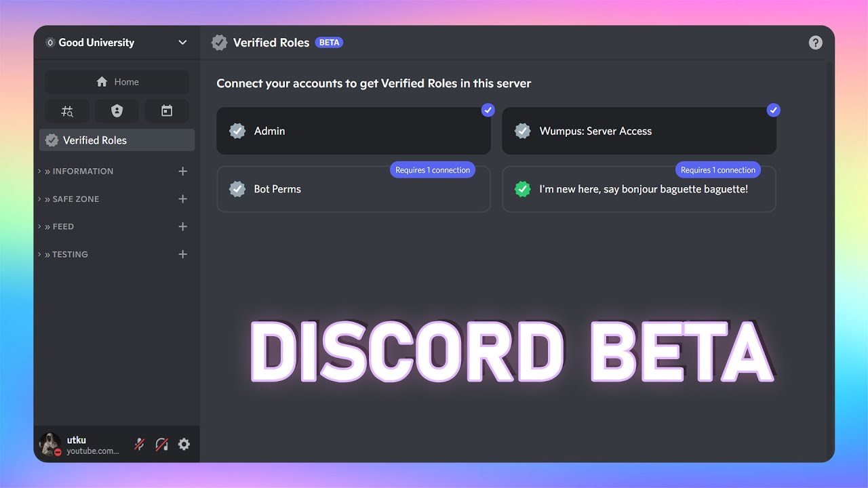The image size is (868, 488).
Task: Click the green verified badge icon
Action: (522, 189)
